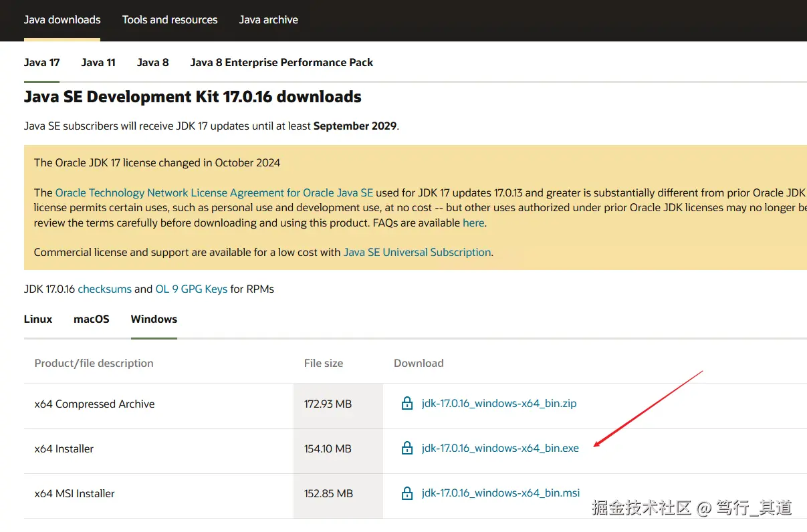Open the FAQs 'here' link

tap(473, 223)
